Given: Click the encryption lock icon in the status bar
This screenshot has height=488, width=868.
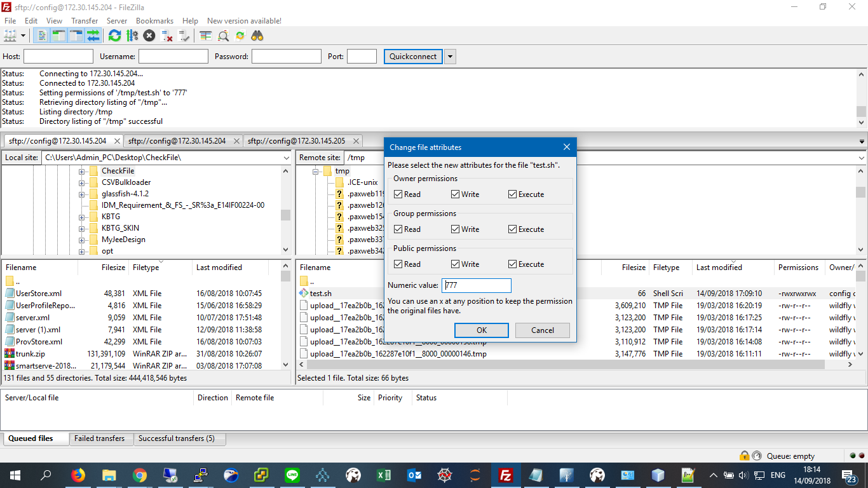Looking at the screenshot, I should pos(744,456).
